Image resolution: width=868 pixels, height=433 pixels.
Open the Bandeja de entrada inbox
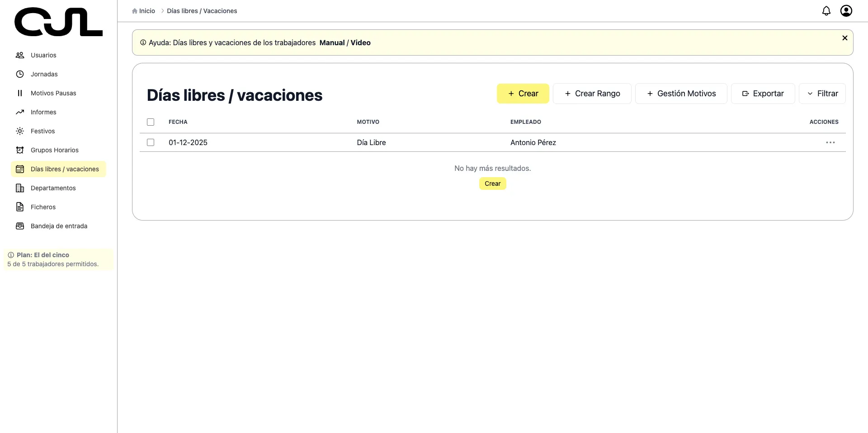[x=59, y=226]
